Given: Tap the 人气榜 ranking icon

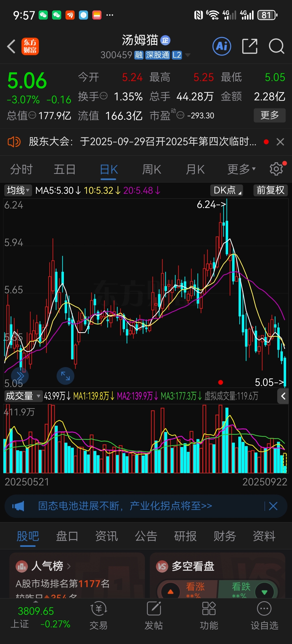Looking at the screenshot, I should click(22, 566).
